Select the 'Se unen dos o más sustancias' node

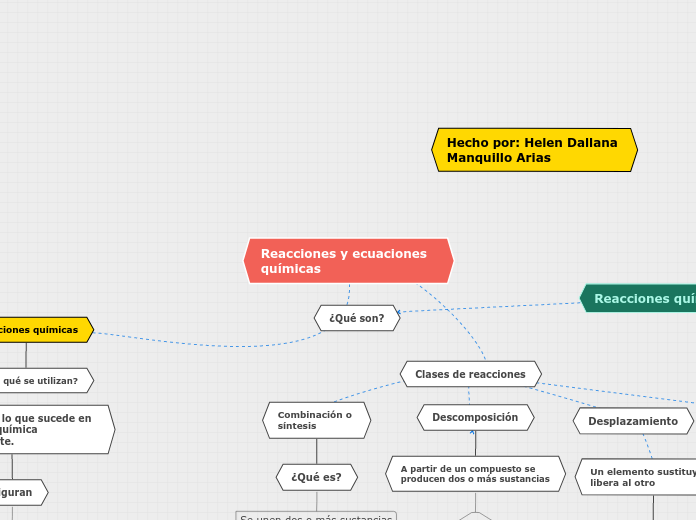316,516
